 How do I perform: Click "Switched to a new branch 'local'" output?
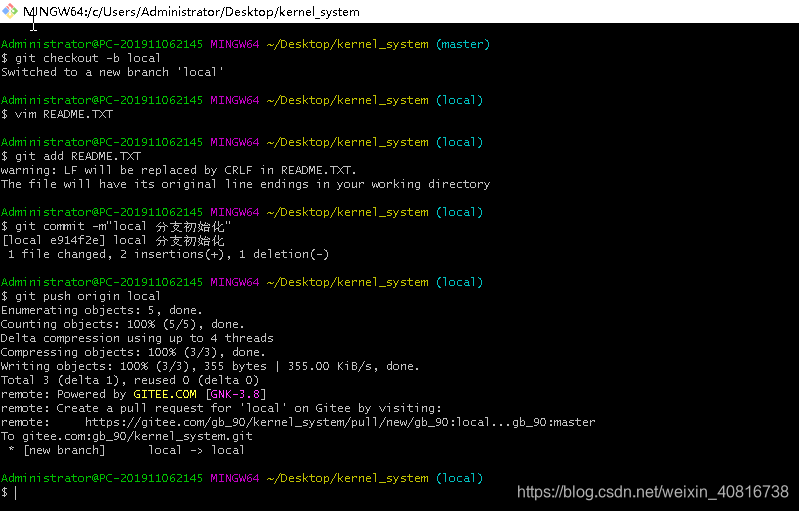pyautogui.click(x=112, y=72)
